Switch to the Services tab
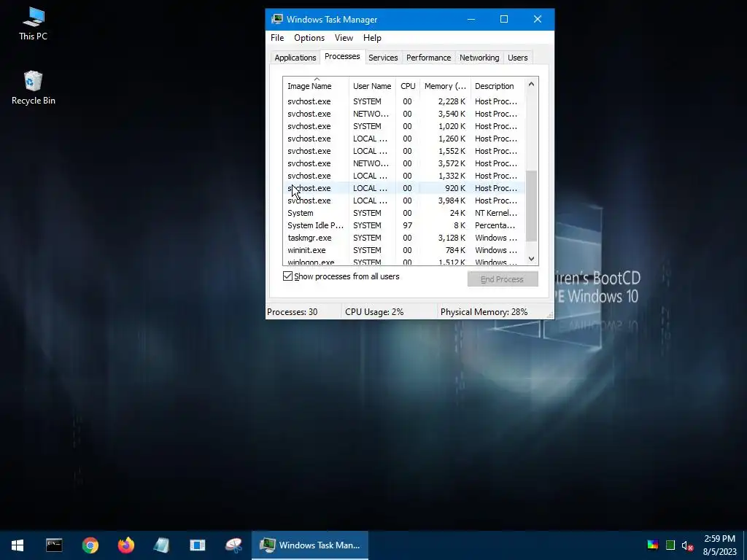The height and width of the screenshot is (560, 747). 383,58
